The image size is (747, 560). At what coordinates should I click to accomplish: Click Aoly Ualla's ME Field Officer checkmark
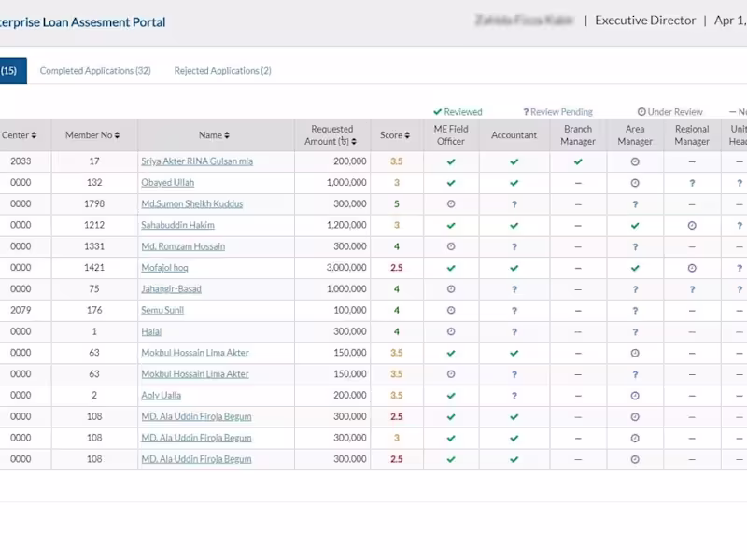point(451,396)
